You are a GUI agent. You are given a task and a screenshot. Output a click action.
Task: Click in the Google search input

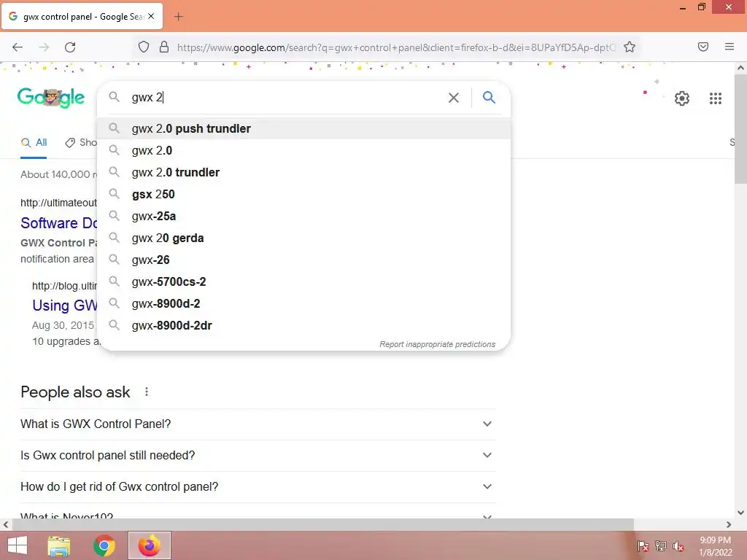[x=286, y=98]
